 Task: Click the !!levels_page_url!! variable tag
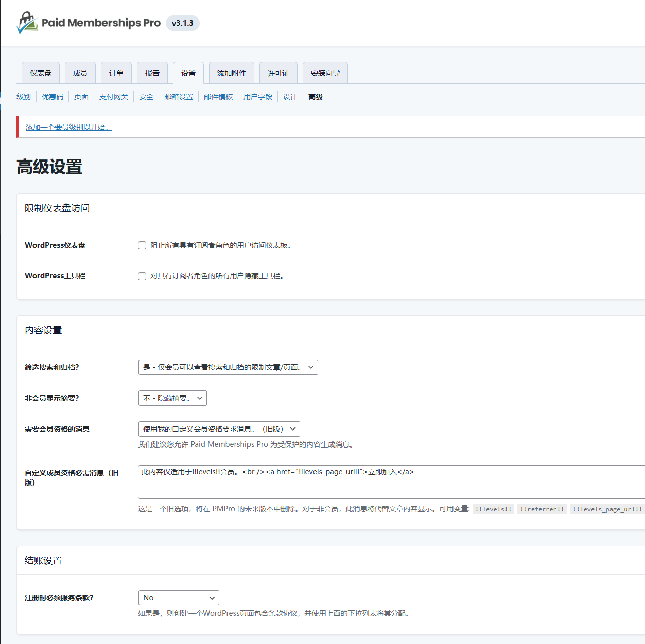[x=607, y=509]
